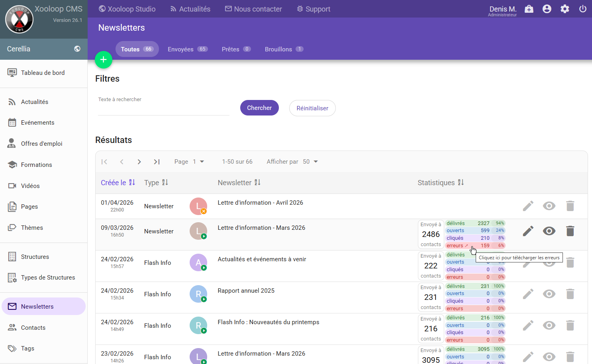Delete the Avril 2026 newsletter via trash icon

point(570,206)
